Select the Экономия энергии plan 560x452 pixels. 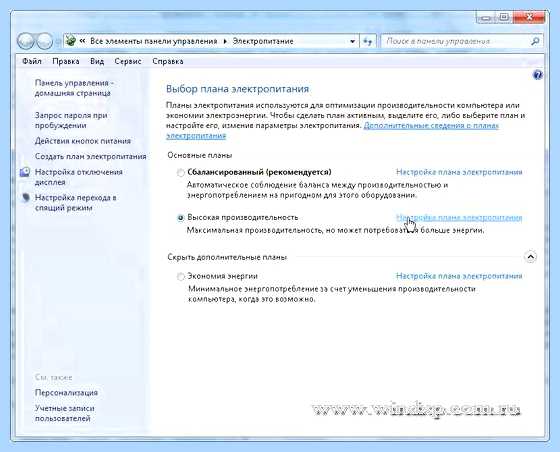[x=181, y=276]
